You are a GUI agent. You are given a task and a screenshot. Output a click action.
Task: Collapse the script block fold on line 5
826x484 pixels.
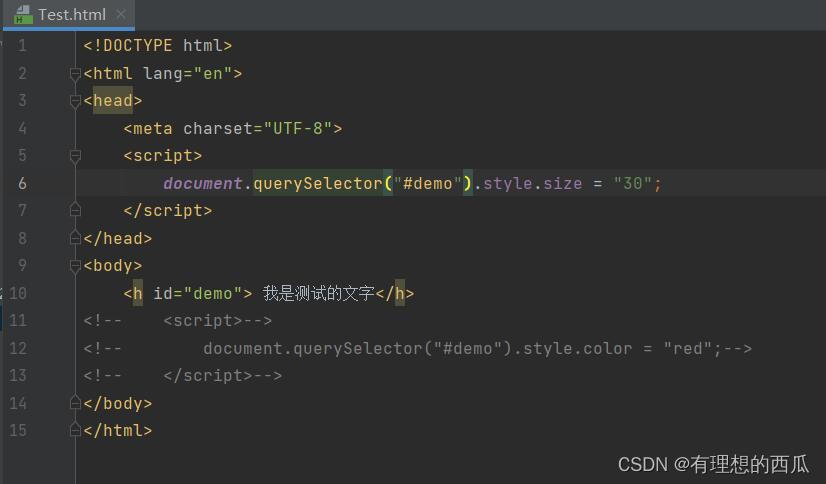75,156
